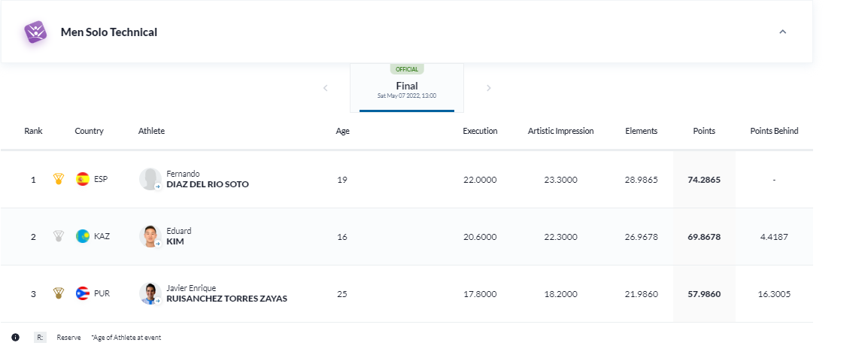Click the Rank column header
868x355 pixels.
33,131
